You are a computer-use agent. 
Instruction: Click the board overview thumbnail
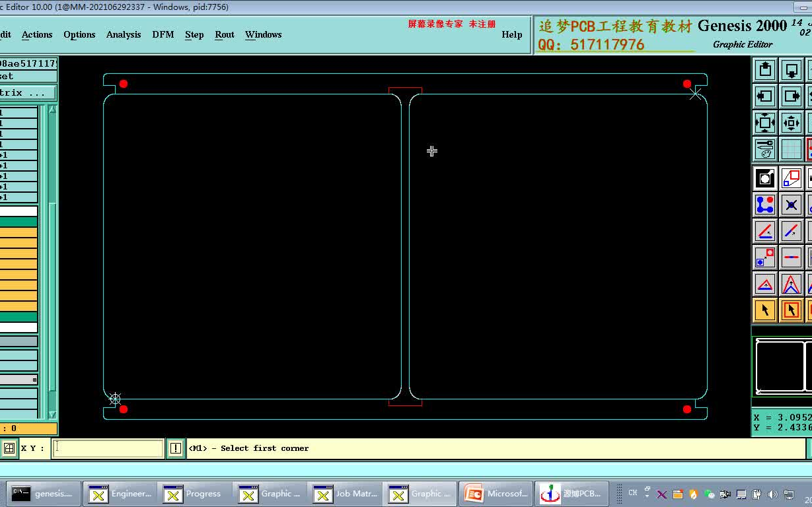pyautogui.click(x=784, y=367)
